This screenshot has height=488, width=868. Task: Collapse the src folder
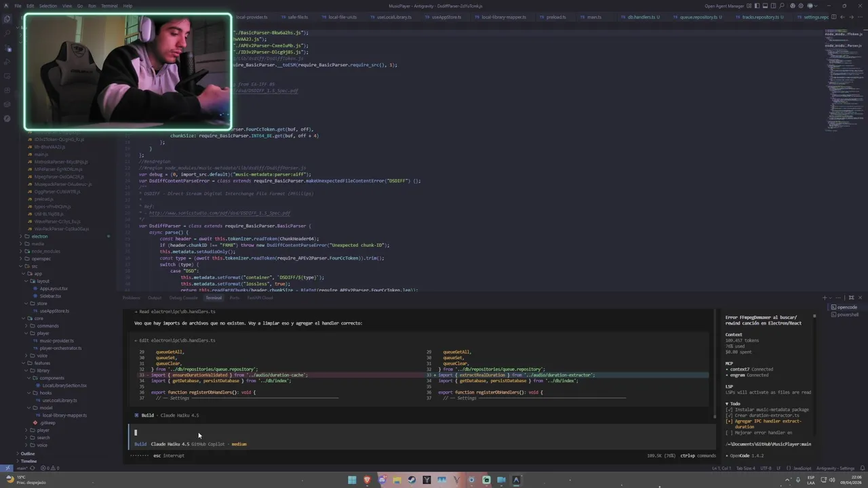(34, 266)
